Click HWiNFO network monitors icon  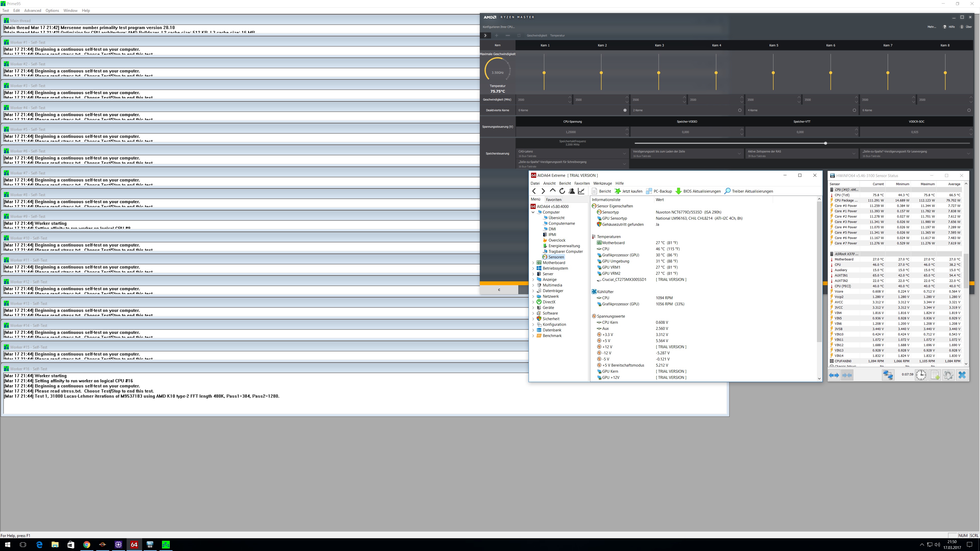point(888,375)
